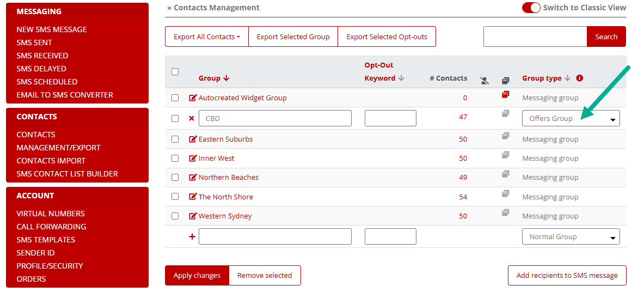Click the red X cancel icon on CBD row
644x298 pixels.
point(192,118)
